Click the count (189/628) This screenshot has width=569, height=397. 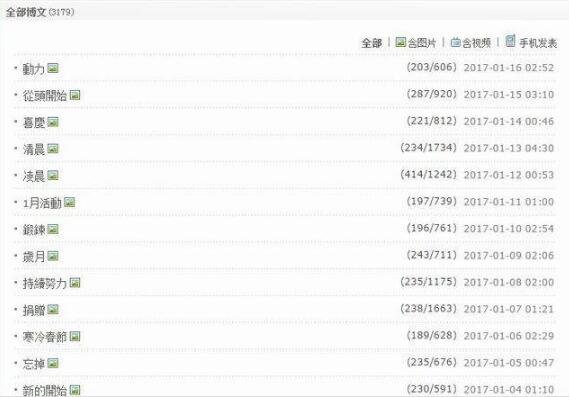tap(431, 336)
